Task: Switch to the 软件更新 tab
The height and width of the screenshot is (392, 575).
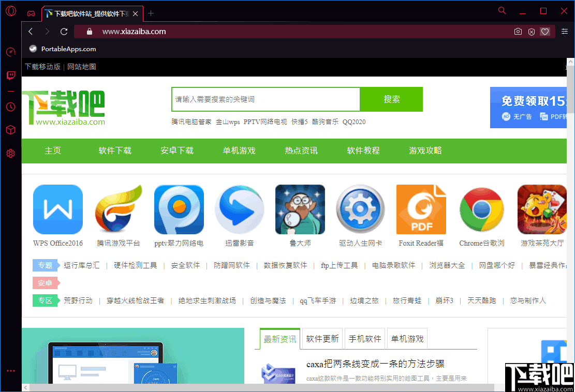Action: pyautogui.click(x=322, y=338)
